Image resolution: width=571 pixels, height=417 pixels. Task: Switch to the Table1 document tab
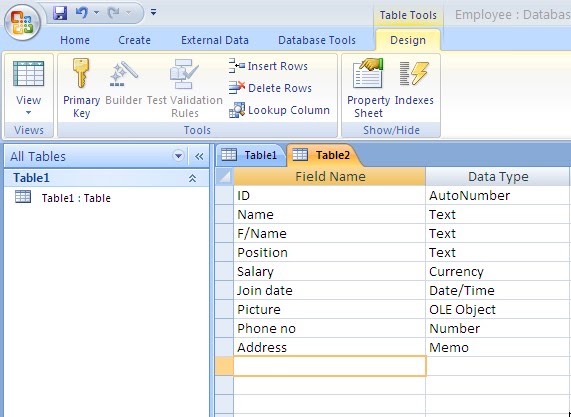pos(250,156)
